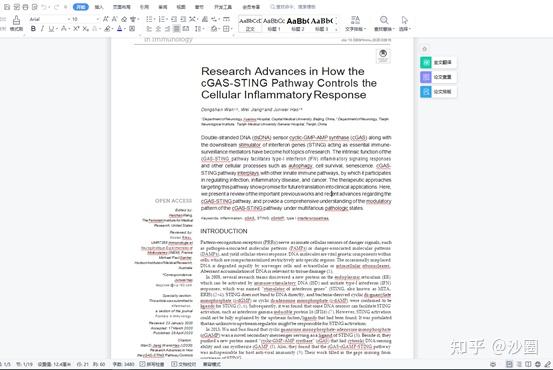Click the green full-text translation button
Viewport: 553px width, 370px height.
[438, 62]
